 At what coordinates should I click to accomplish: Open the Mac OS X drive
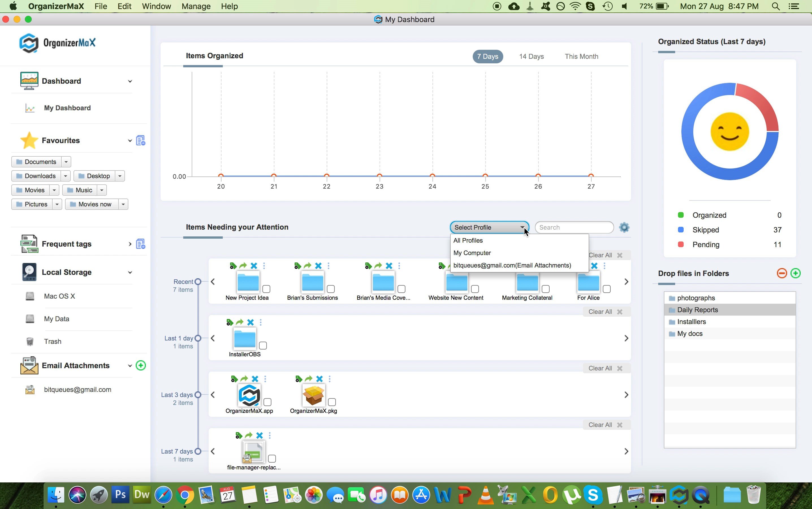pyautogui.click(x=59, y=296)
